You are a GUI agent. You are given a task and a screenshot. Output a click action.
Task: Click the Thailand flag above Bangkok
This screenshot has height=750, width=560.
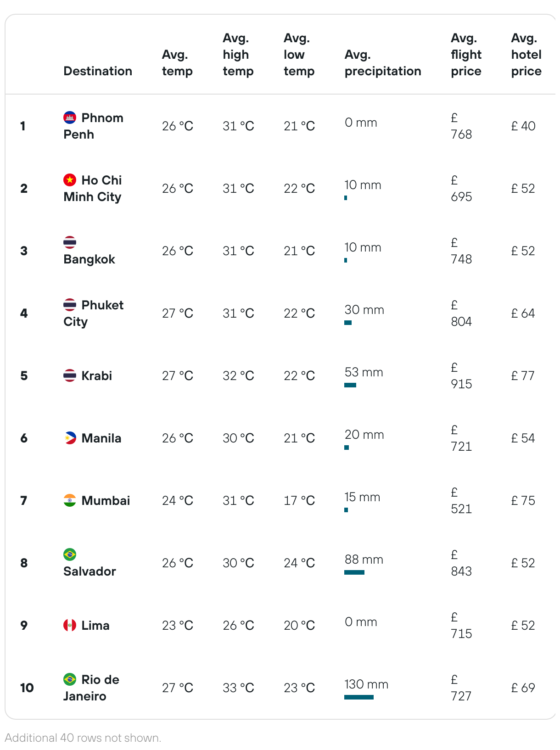(70, 242)
